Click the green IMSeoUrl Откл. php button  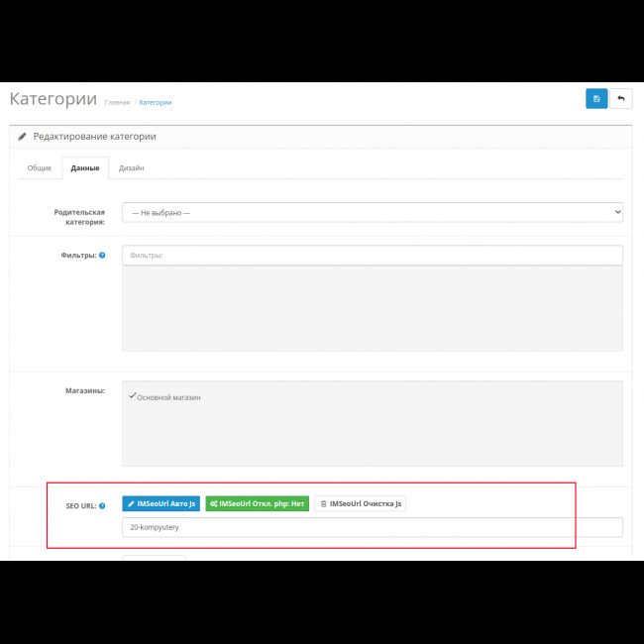click(257, 504)
